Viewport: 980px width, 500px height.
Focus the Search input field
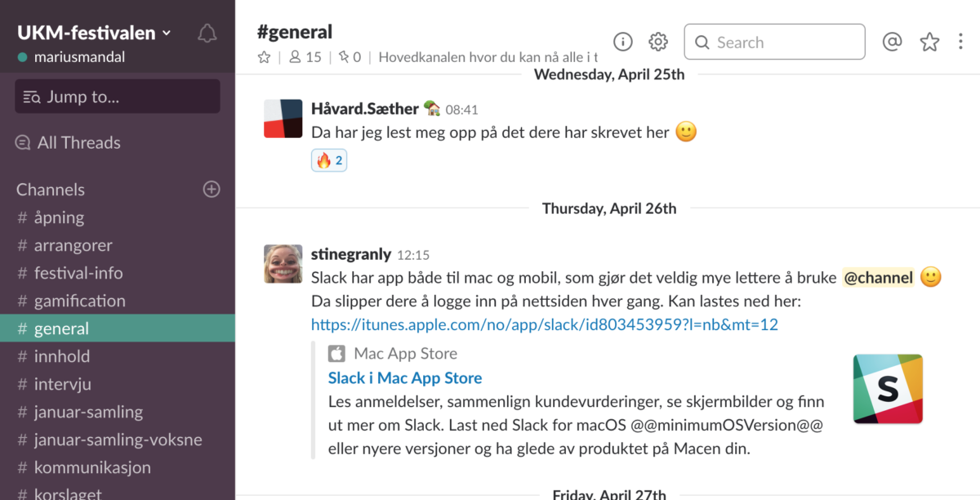tap(774, 42)
